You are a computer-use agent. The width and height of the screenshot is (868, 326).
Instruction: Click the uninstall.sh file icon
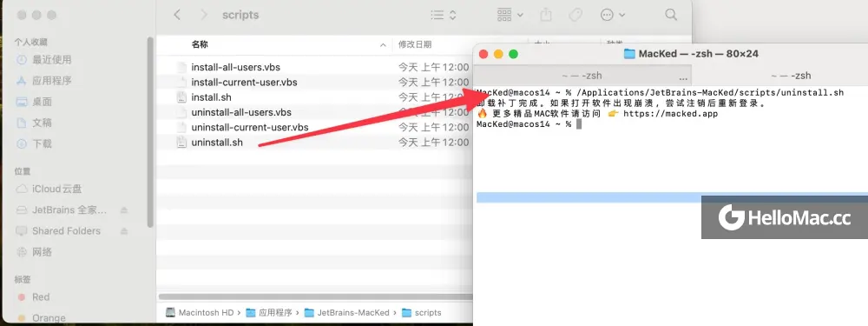pyautogui.click(x=181, y=143)
